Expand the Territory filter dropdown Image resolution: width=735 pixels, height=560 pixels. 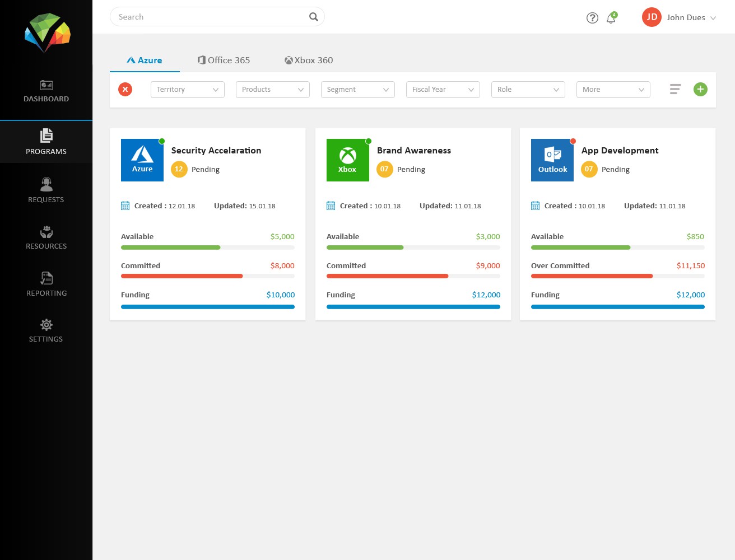coord(187,90)
